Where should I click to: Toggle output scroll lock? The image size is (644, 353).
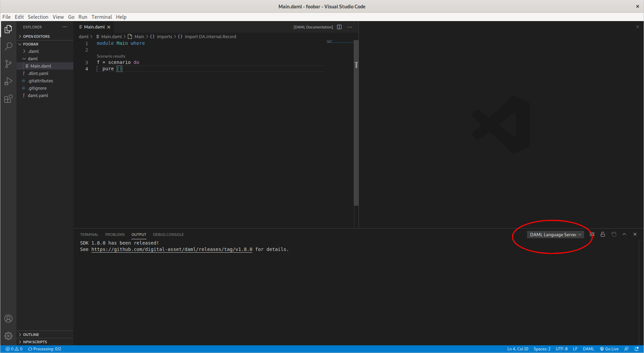point(603,235)
